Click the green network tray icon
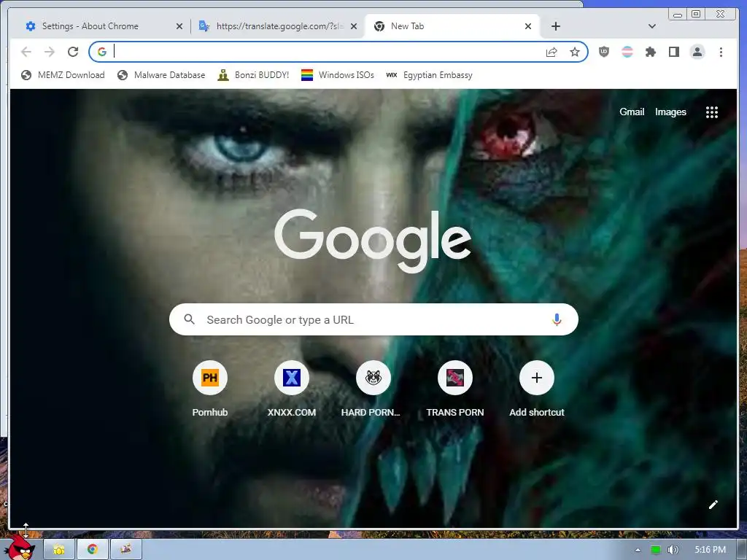 [656, 550]
